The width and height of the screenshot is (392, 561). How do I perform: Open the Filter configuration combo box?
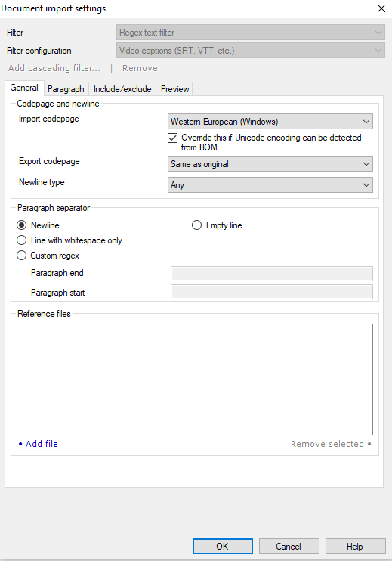pyautogui.click(x=251, y=51)
